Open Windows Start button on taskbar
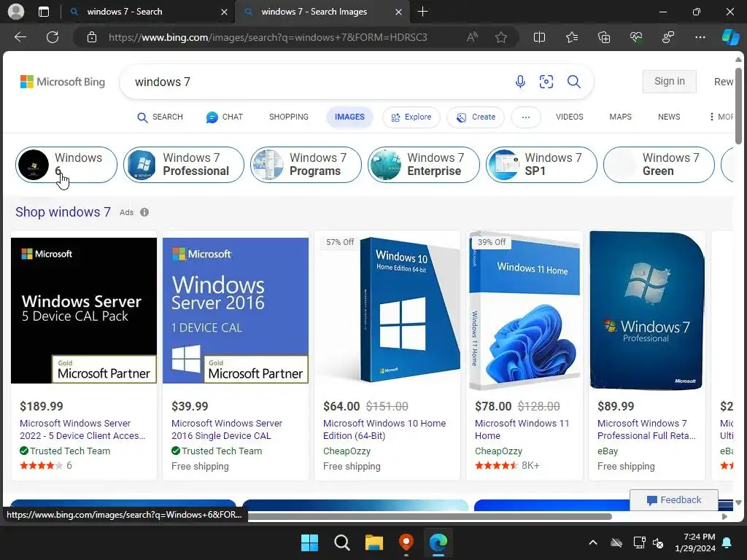Image resolution: width=747 pixels, height=560 pixels. (309, 542)
